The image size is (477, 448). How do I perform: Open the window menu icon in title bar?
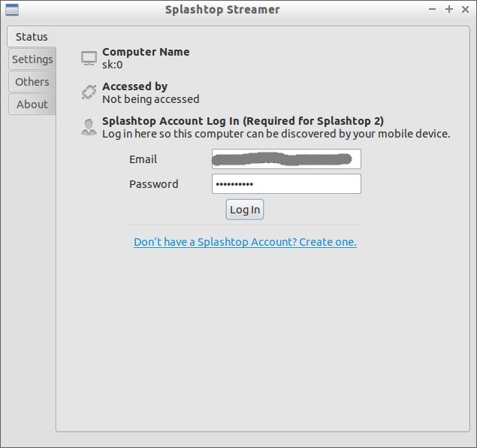pyautogui.click(x=12, y=10)
